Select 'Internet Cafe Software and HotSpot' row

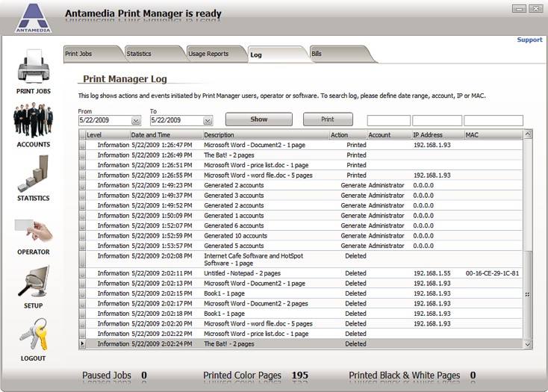point(301,260)
